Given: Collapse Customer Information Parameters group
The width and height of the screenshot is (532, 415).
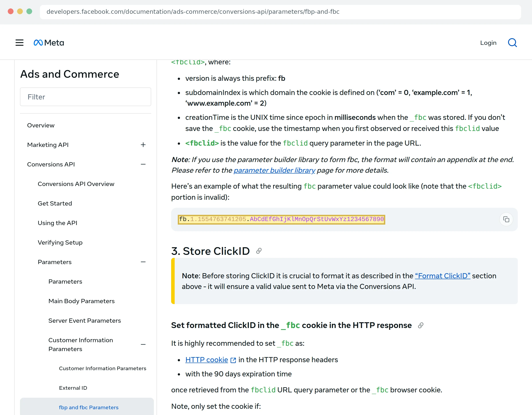Looking at the screenshot, I should tap(143, 344).
